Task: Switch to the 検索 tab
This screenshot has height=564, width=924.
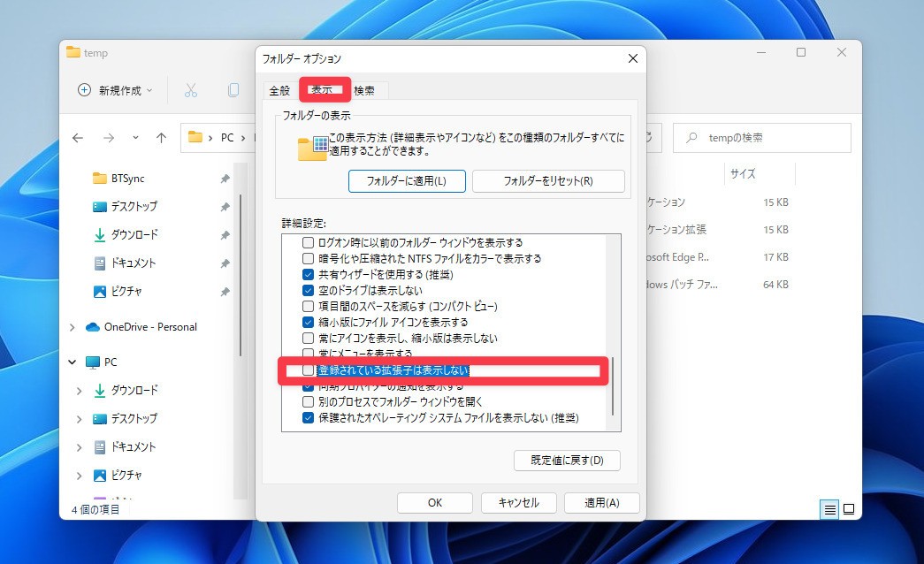Action: pyautogui.click(x=363, y=90)
